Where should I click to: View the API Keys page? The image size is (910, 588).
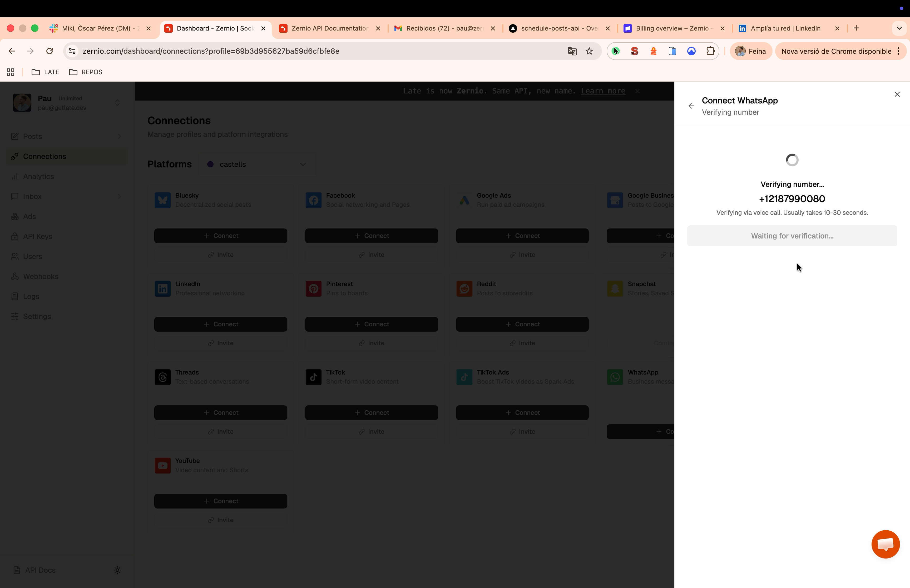click(37, 236)
